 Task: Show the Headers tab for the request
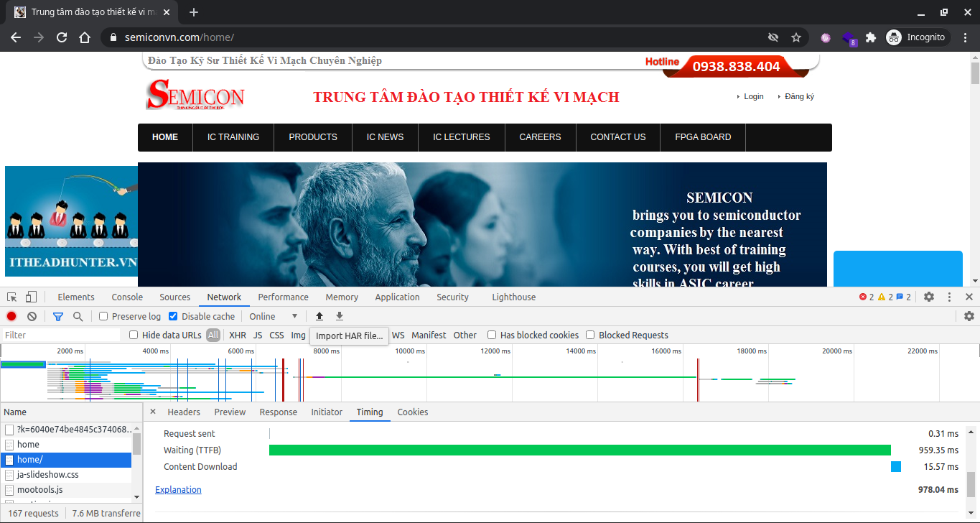(184, 412)
